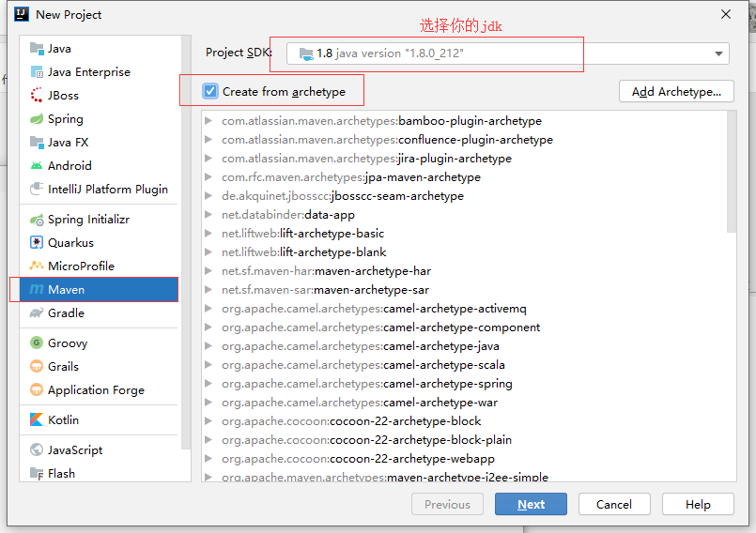Image resolution: width=756 pixels, height=533 pixels.
Task: Expand camel-archetype-activemq node
Action: point(208,309)
